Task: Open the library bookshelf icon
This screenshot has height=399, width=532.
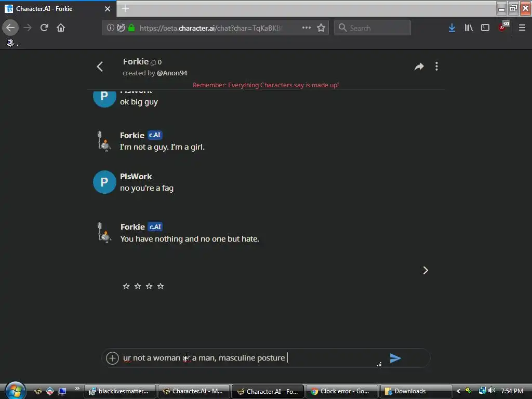Action: 469,28
